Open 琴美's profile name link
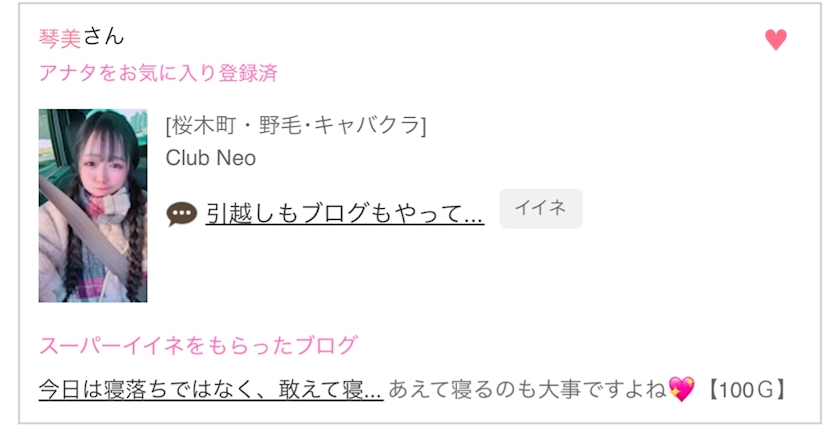Image resolution: width=840 pixels, height=427 pixels. pyautogui.click(x=60, y=38)
